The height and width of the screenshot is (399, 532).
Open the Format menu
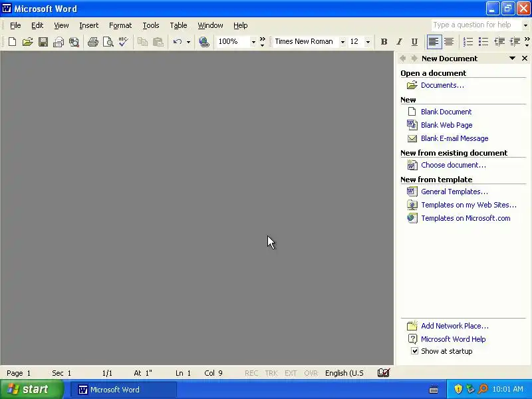point(120,25)
